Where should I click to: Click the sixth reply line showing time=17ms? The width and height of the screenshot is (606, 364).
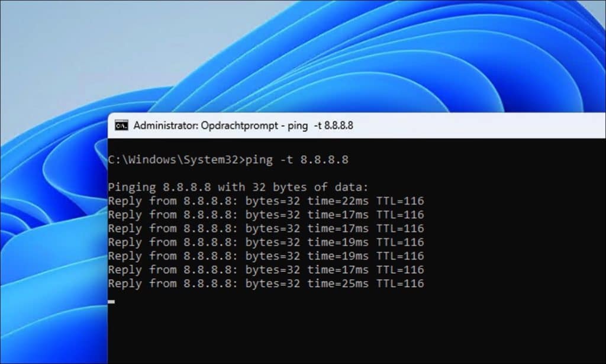[x=266, y=270]
